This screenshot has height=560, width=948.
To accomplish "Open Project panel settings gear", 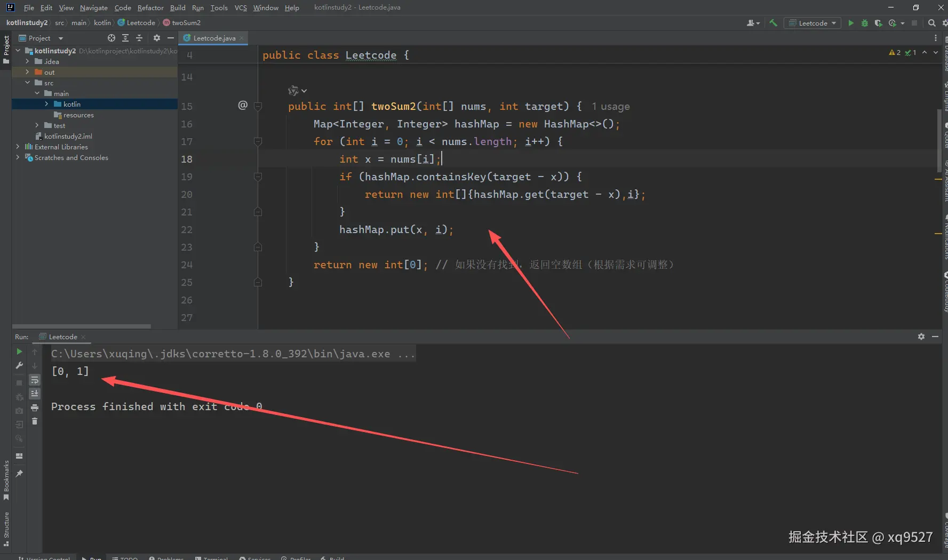I will [x=156, y=38].
